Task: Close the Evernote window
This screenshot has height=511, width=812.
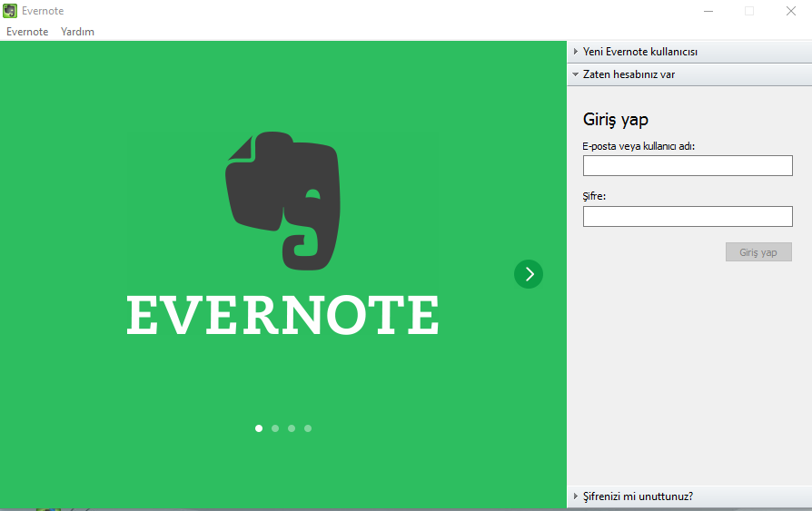Action: coord(791,11)
